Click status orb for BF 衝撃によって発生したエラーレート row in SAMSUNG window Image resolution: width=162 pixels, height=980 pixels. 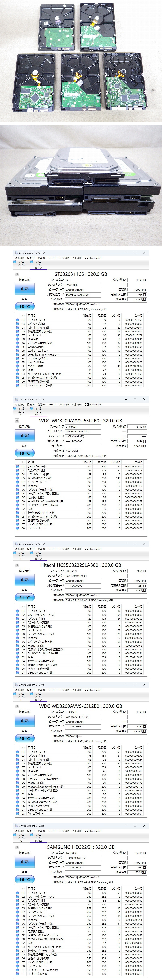click(x=17, y=935)
